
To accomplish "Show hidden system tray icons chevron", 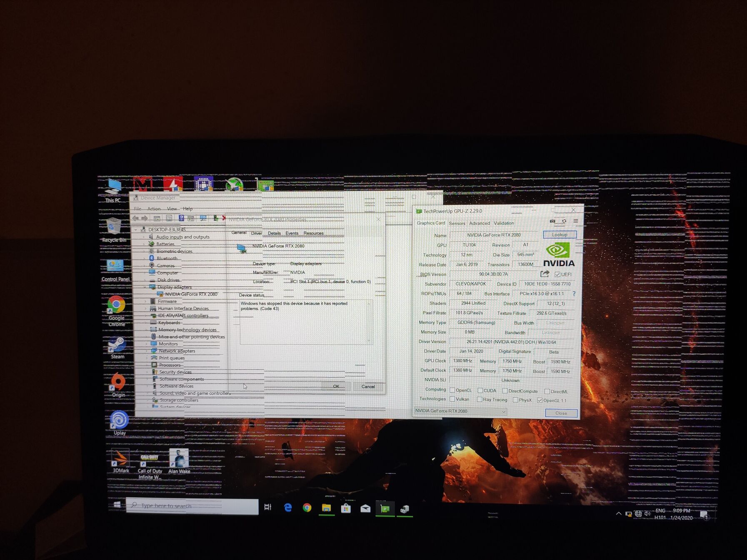I will tap(618, 514).
